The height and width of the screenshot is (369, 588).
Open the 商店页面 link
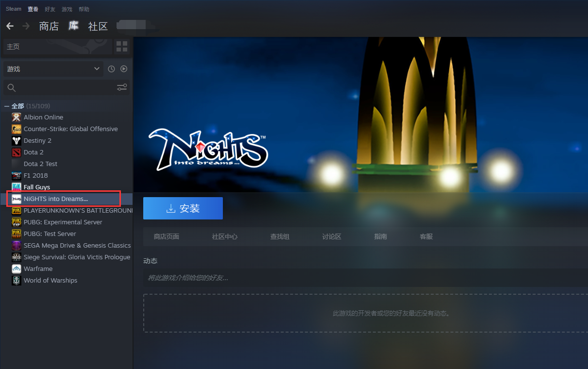[x=167, y=236]
